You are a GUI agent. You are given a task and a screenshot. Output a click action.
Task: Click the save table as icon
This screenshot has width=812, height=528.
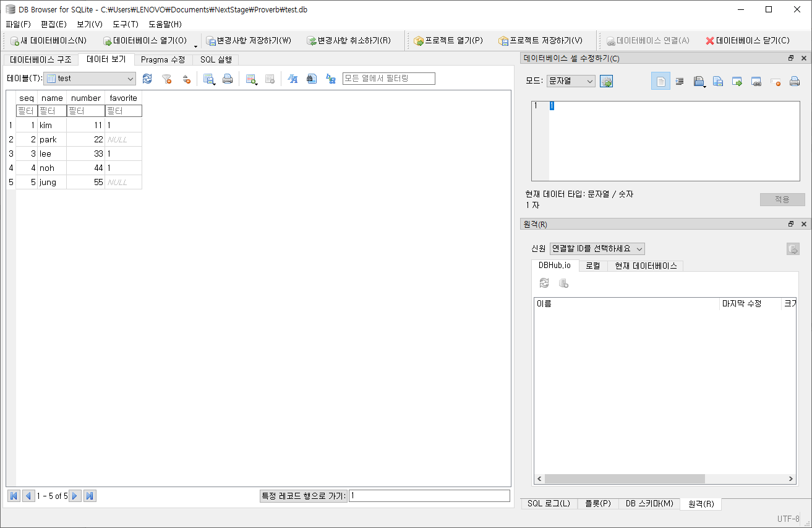(208, 79)
